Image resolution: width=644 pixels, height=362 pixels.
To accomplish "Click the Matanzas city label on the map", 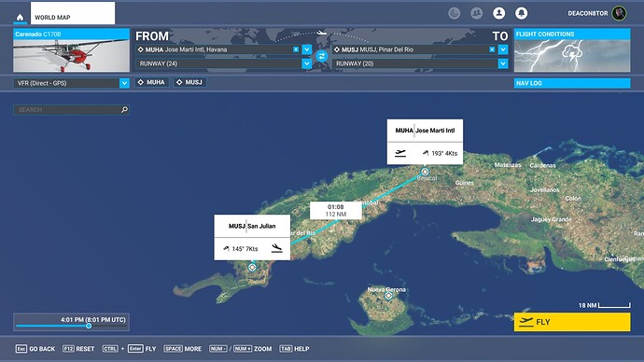I will (508, 165).
